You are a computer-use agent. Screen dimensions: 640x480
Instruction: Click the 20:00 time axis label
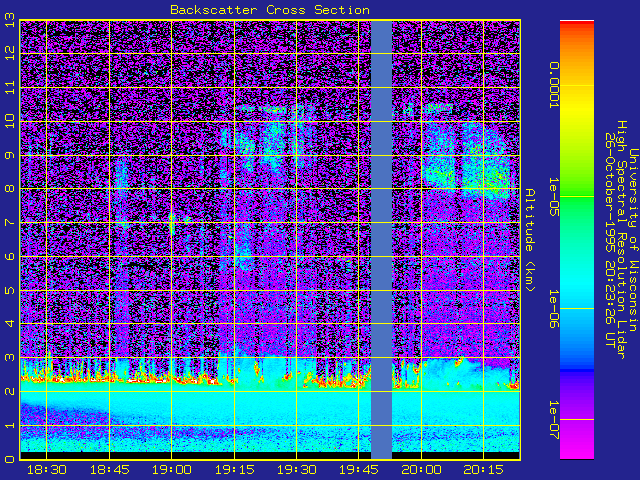tap(421, 470)
